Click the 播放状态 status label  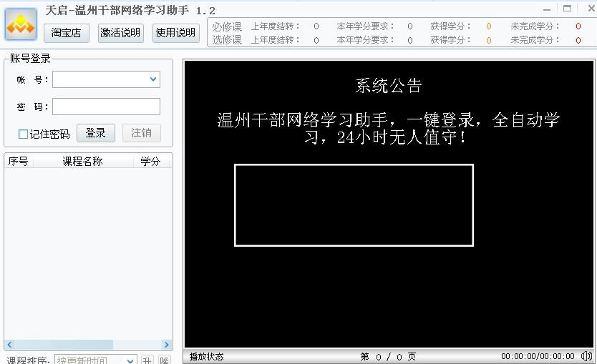[x=206, y=356]
